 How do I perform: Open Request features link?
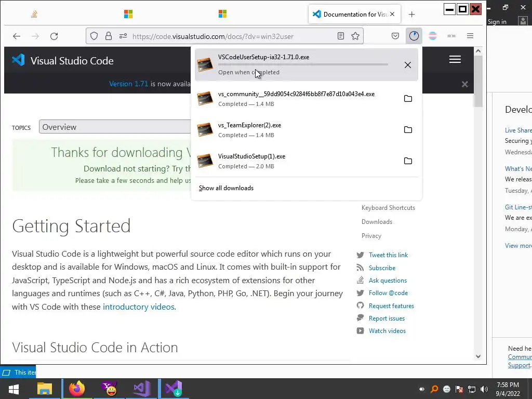tap(391, 306)
